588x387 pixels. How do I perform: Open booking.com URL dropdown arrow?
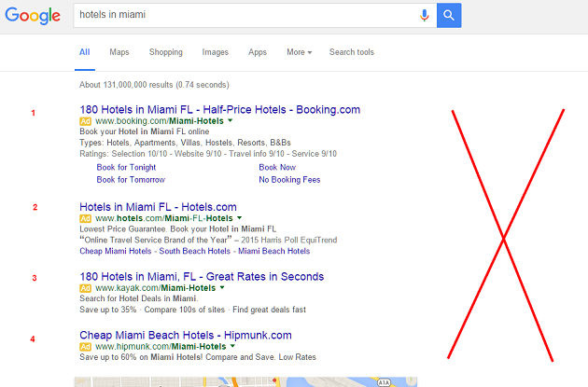pyautogui.click(x=231, y=120)
